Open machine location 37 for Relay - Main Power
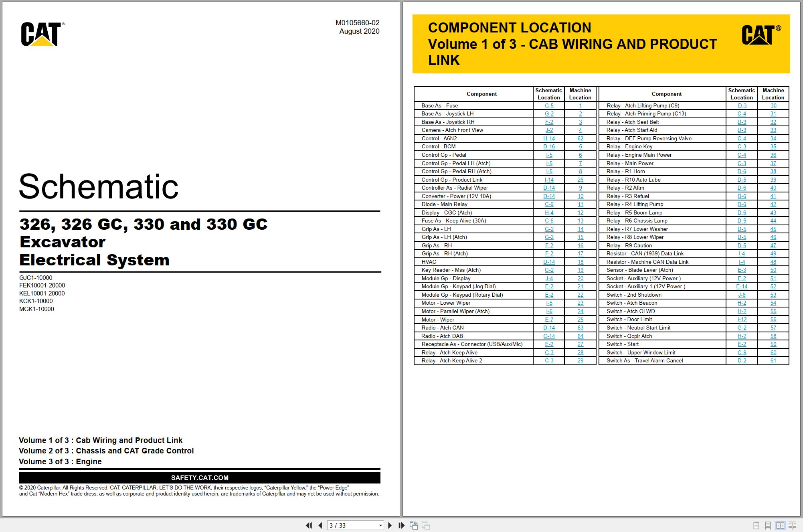This screenshot has width=803, height=532. 773,163
